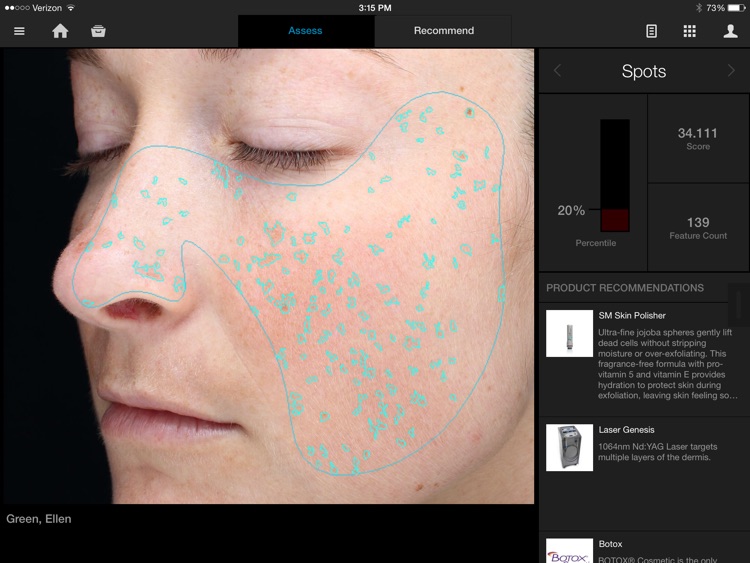Click the Bluetooth status icon
The image size is (750, 563).
click(x=698, y=8)
